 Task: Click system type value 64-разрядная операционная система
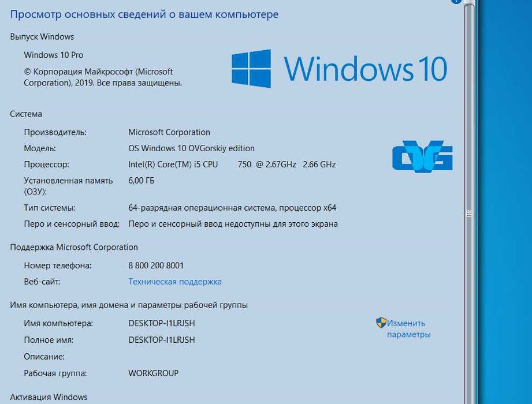[x=232, y=208]
